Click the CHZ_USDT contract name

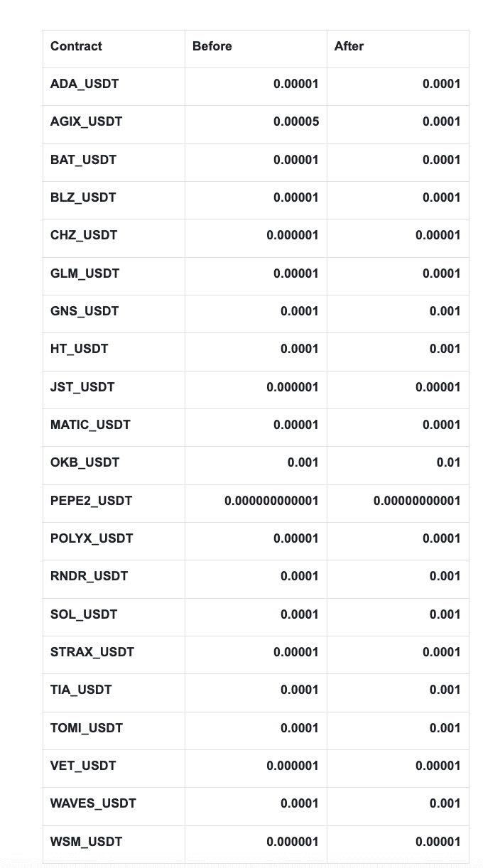[x=84, y=235]
